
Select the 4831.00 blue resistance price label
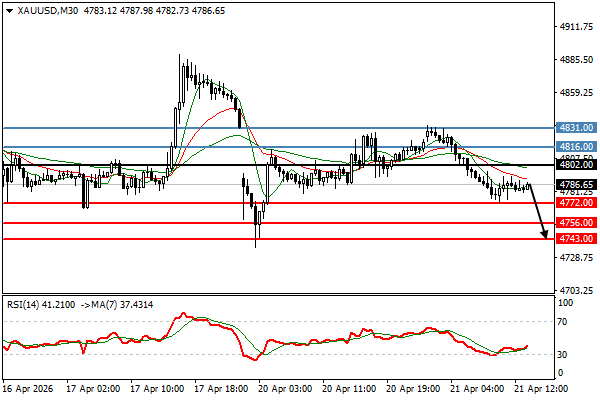pyautogui.click(x=576, y=128)
